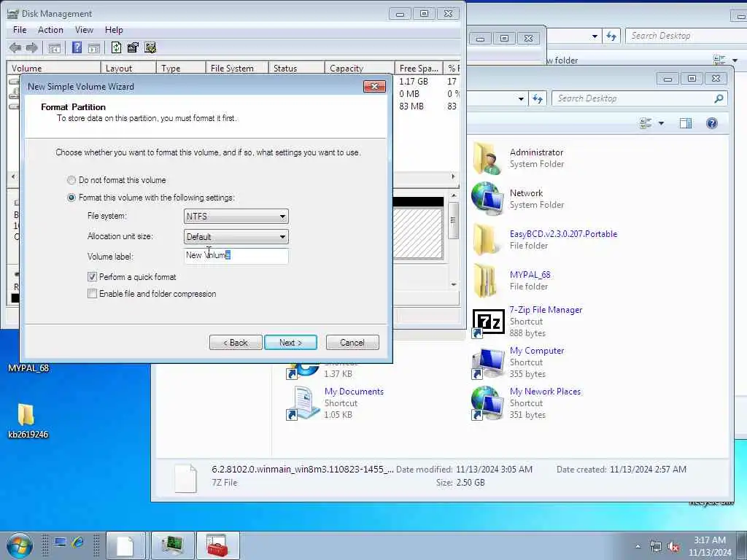This screenshot has height=560, width=747.
Task: Expand rear Explorer address bar dropdown arrow
Action: tap(595, 36)
